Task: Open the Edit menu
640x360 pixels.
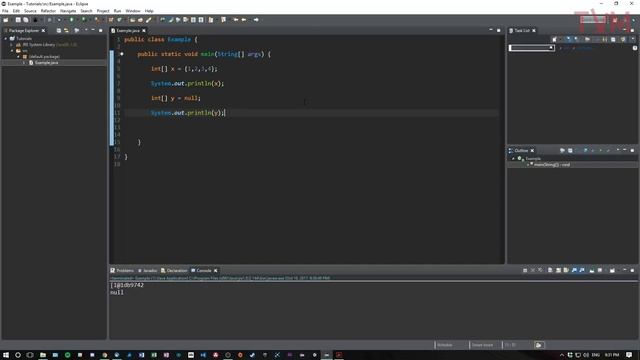Action: pyautogui.click(x=16, y=11)
